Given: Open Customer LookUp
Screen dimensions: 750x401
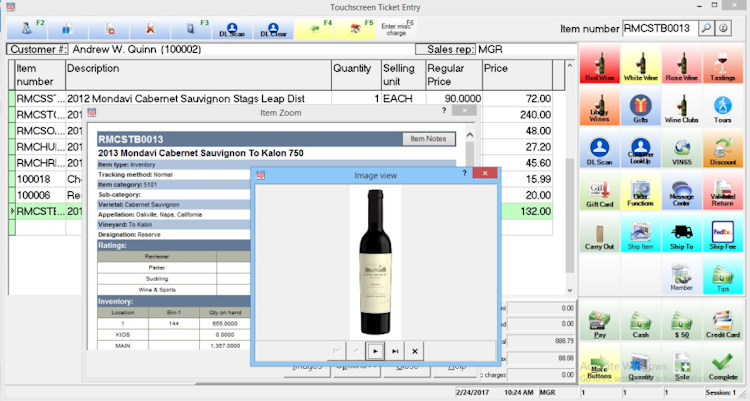Looking at the screenshot, I should 641,148.
